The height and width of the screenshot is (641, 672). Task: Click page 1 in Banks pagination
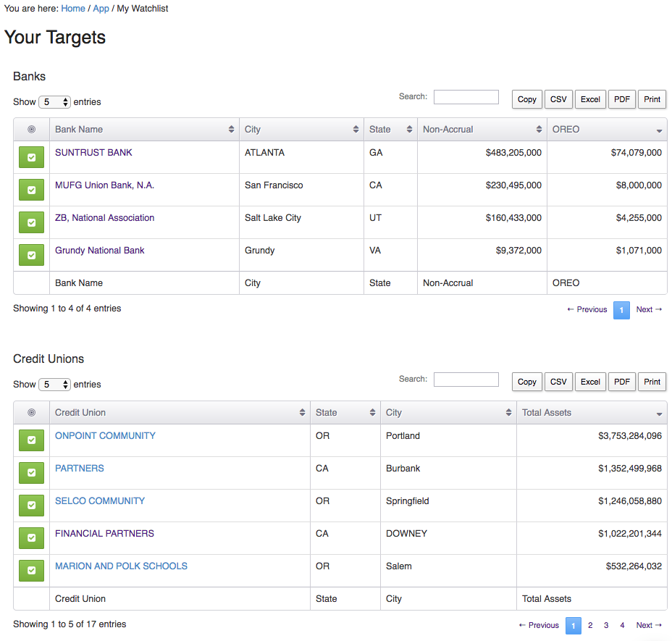coord(621,310)
